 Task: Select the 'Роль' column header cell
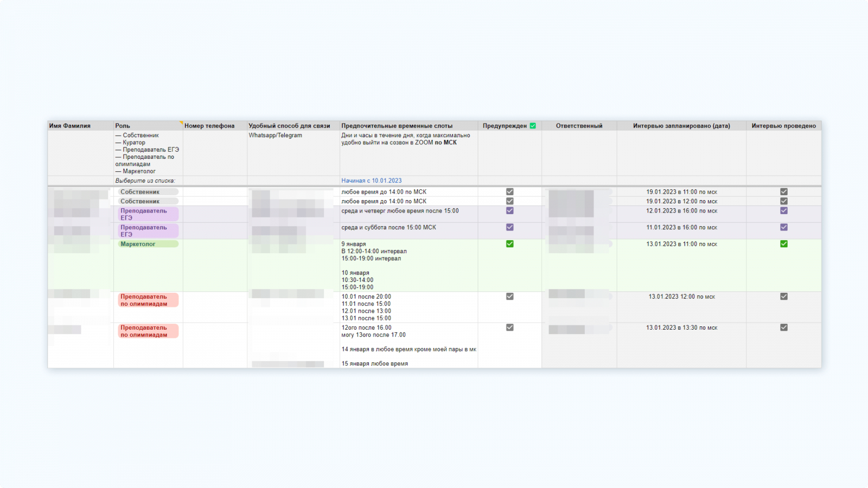[148, 126]
